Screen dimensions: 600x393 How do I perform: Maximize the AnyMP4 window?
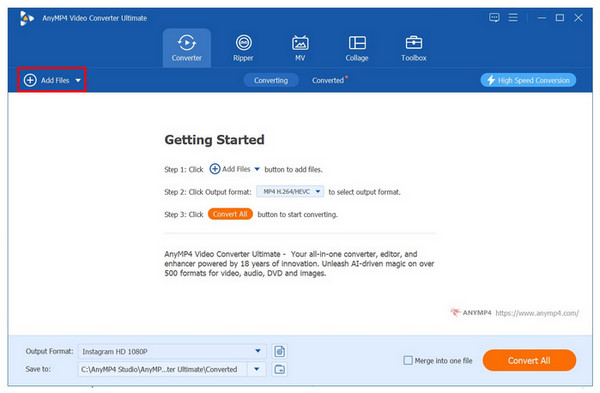coord(560,18)
